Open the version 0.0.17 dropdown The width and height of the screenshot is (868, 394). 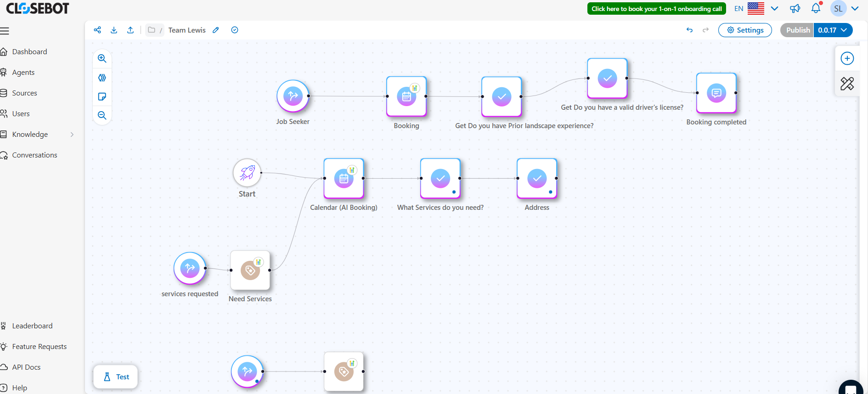(x=833, y=30)
